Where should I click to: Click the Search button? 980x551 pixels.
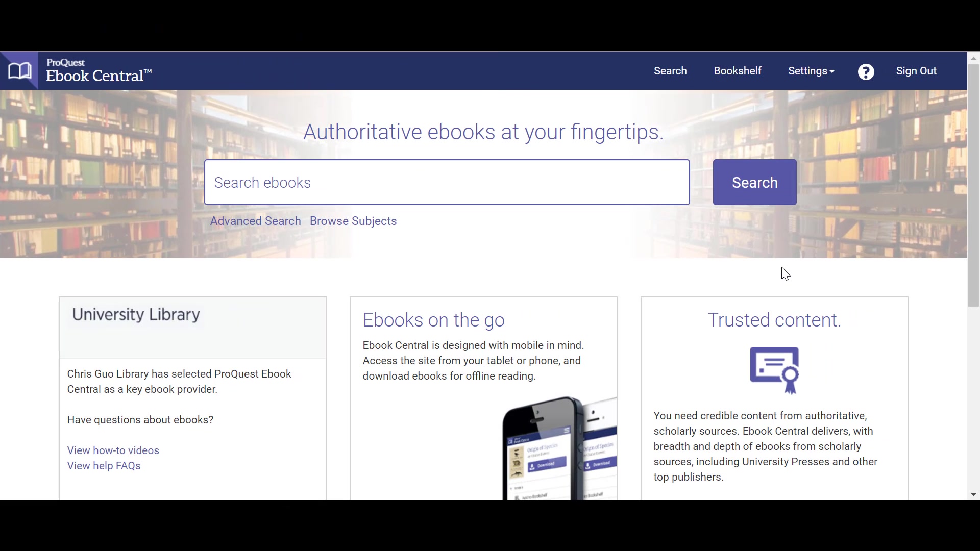tap(754, 182)
